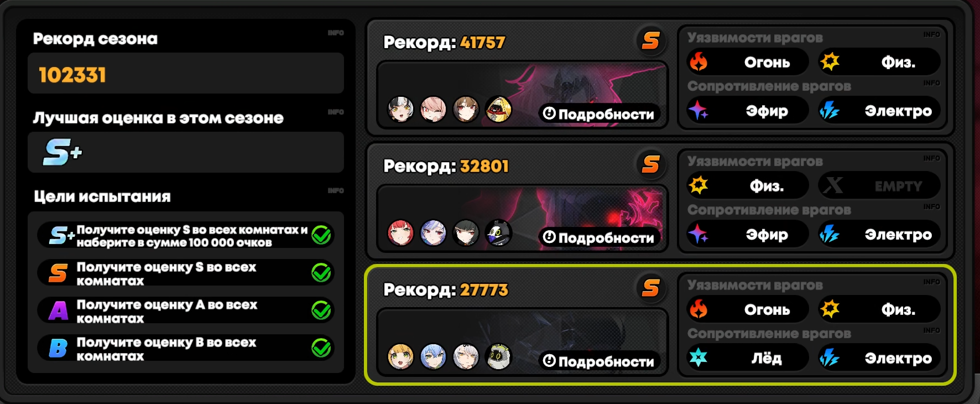The height and width of the screenshot is (404, 980).
Task: Open Подробности for the 27773 record
Action: 599,361
